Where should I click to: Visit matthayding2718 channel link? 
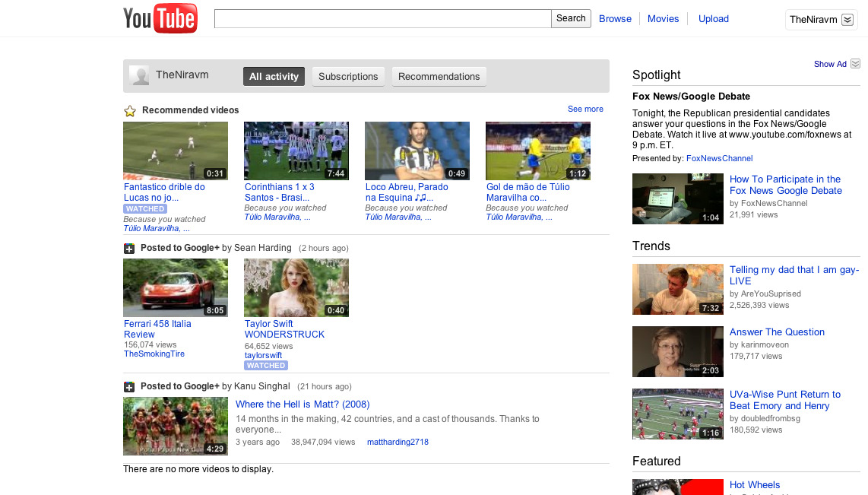tap(398, 442)
